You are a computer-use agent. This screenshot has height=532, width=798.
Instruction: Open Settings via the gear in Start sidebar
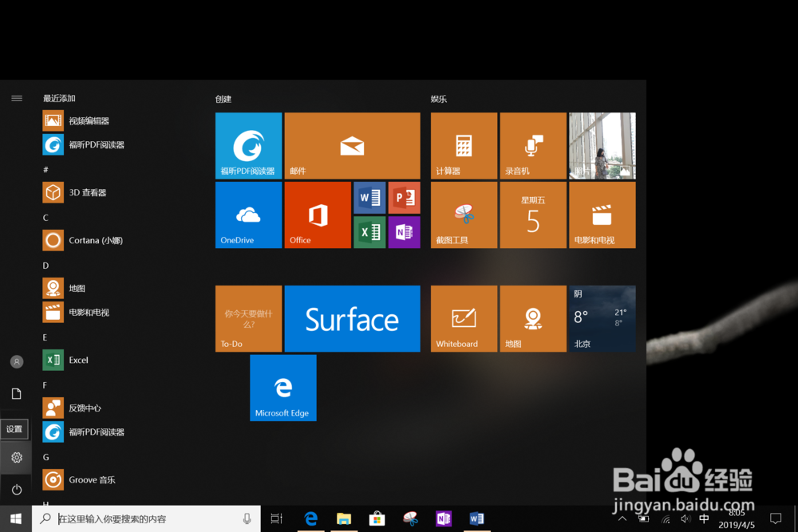click(x=16, y=457)
